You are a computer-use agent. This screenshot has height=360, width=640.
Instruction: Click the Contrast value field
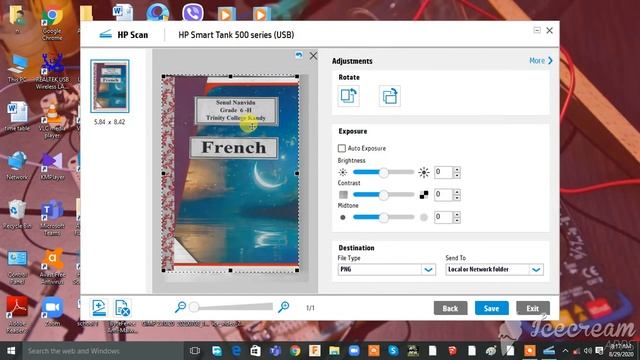pyautogui.click(x=443, y=195)
